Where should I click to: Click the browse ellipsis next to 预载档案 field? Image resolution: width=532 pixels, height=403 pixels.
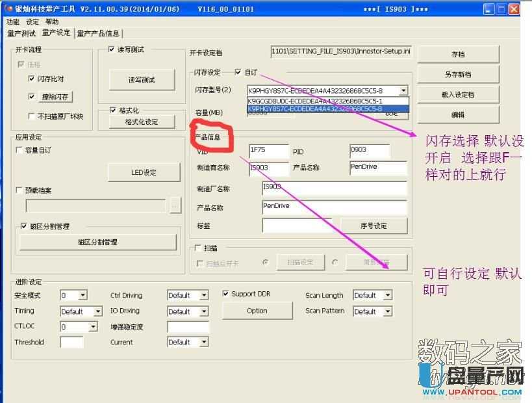[174, 205]
